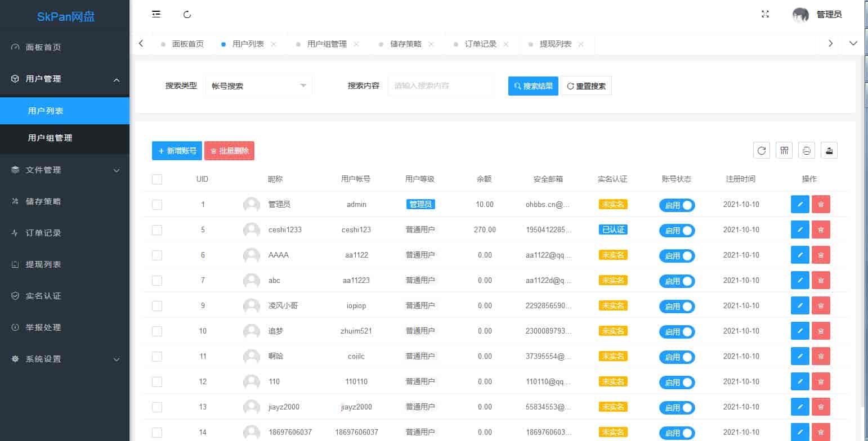Expand the 文件管理 sidebar menu
Screen dimensions: 868x441
[65, 170]
